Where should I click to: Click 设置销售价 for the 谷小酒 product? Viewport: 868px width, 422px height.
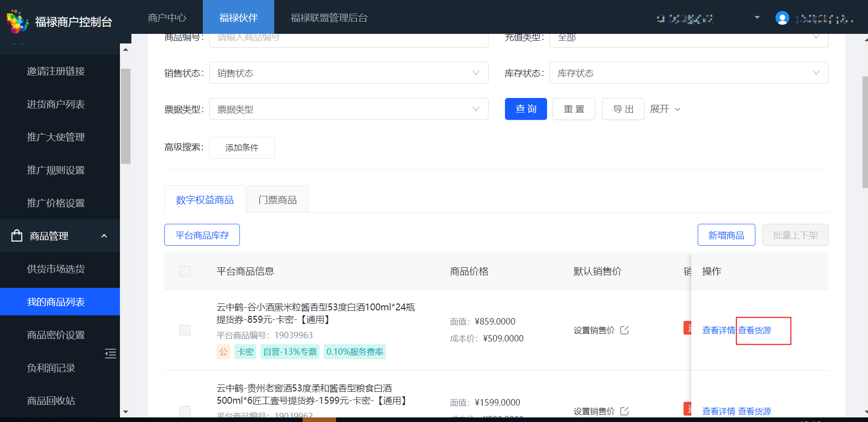click(x=594, y=330)
